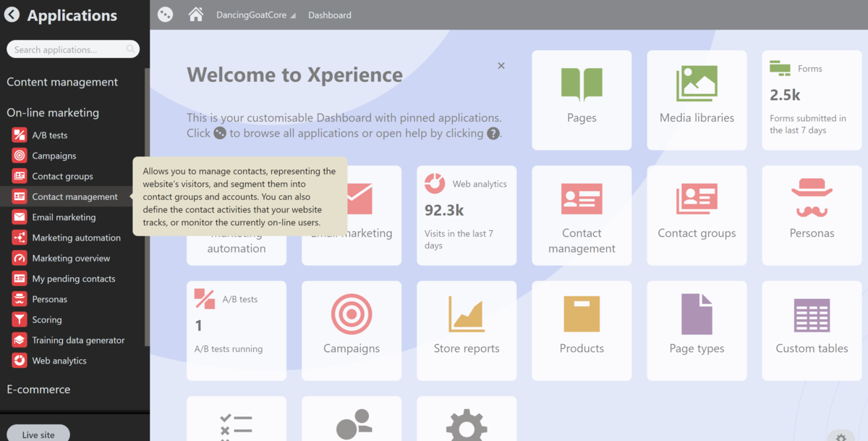
Task: Open the Forms live tile
Action: (812, 100)
